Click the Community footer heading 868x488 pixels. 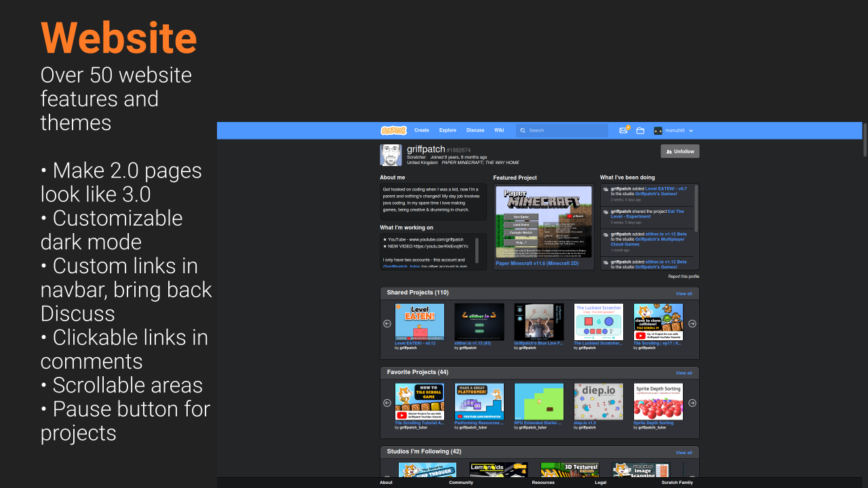[461, 483]
